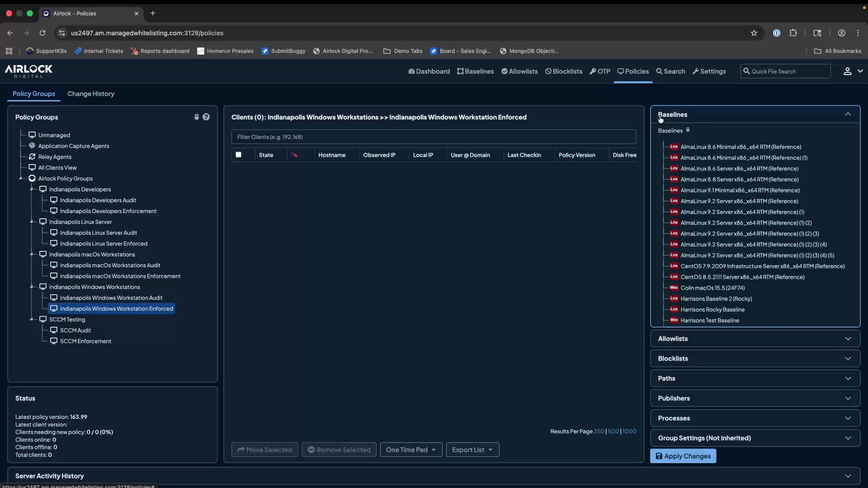Click the mouse icon beside the help icon
The image size is (868, 488).
197,117
